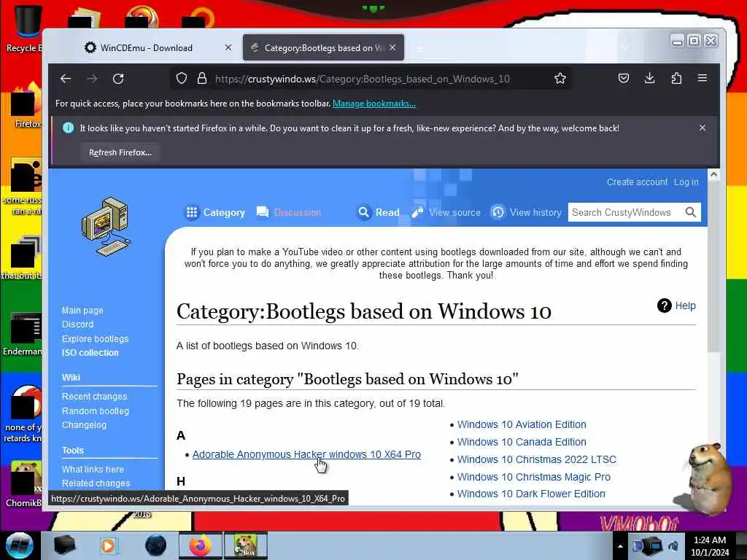The image size is (747, 560).
Task: Open the Windows Start orb
Action: click(20, 545)
